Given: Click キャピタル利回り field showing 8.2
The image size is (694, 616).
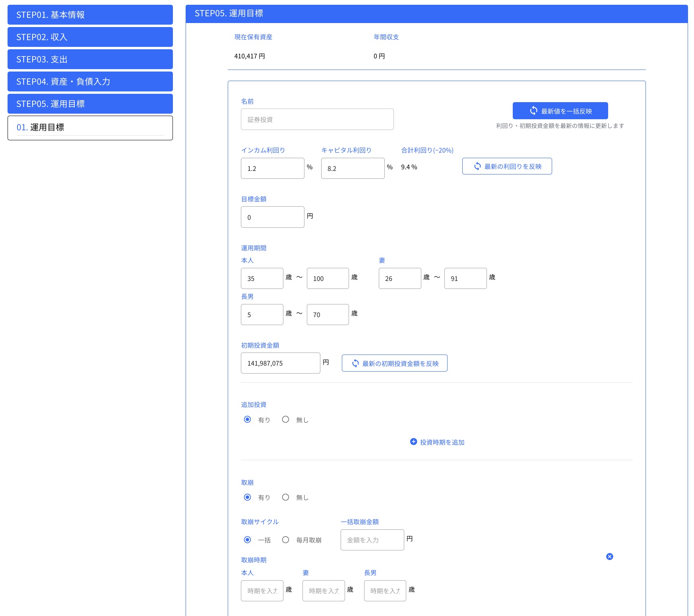Looking at the screenshot, I should 353,168.
